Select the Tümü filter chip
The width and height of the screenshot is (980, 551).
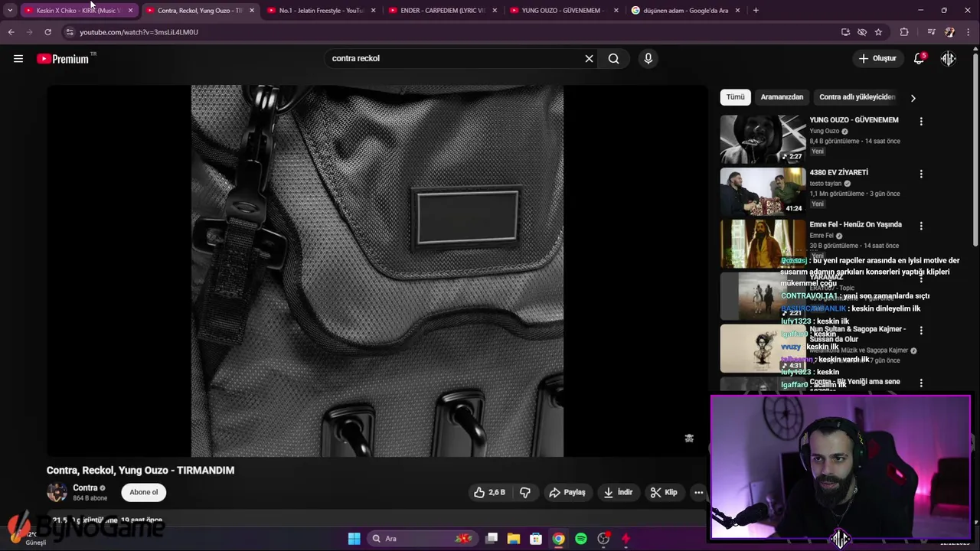coord(735,97)
